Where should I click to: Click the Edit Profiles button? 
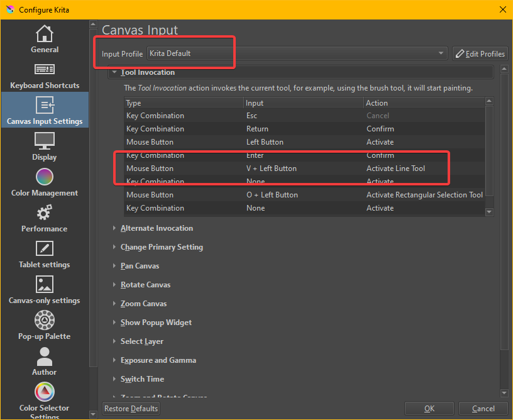point(480,53)
